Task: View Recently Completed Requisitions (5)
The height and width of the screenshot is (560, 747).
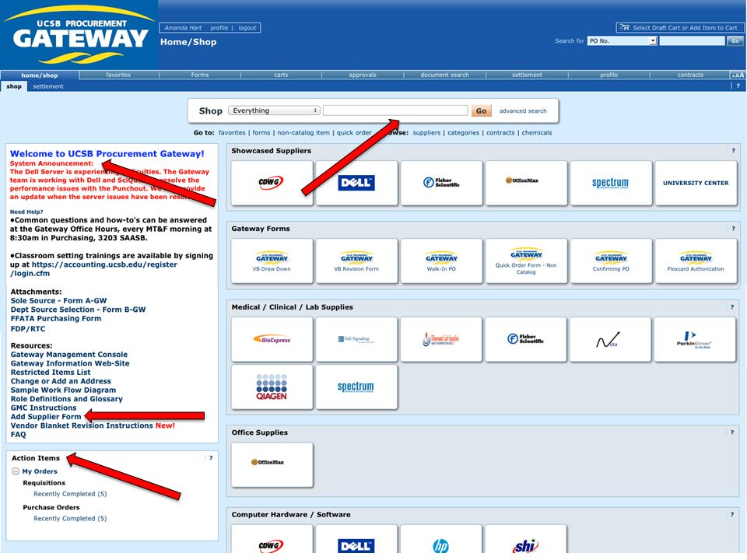Action: [x=70, y=495]
